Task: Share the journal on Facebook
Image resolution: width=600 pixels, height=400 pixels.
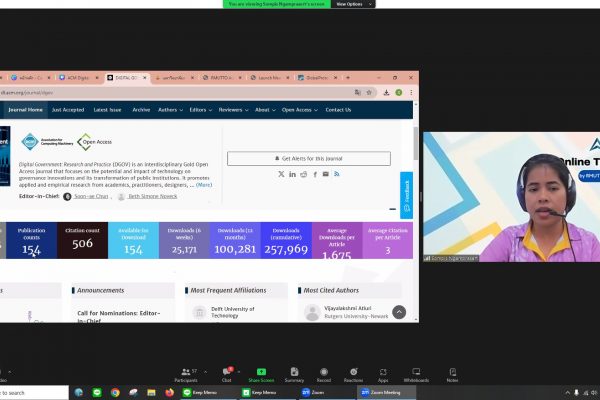Action: coord(315,174)
